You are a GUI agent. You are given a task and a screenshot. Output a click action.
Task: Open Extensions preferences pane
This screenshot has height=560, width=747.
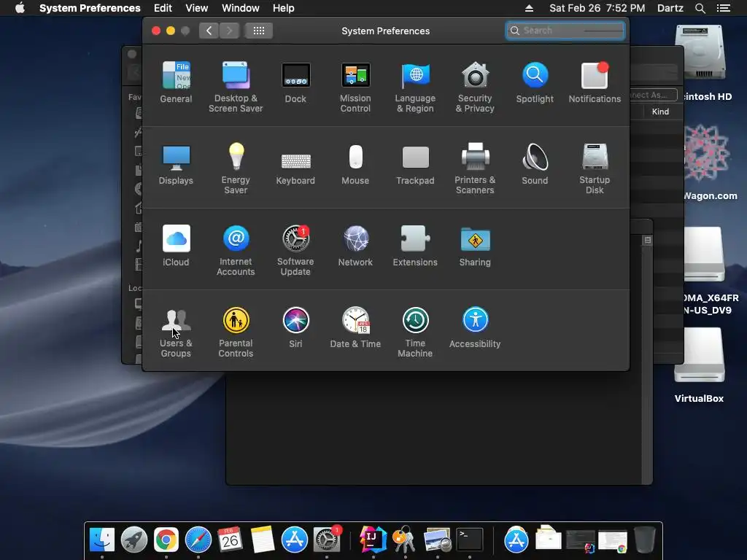coord(415,246)
